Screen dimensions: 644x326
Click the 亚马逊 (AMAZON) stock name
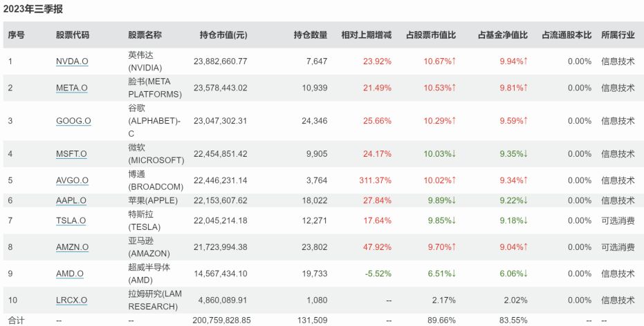[149, 247]
